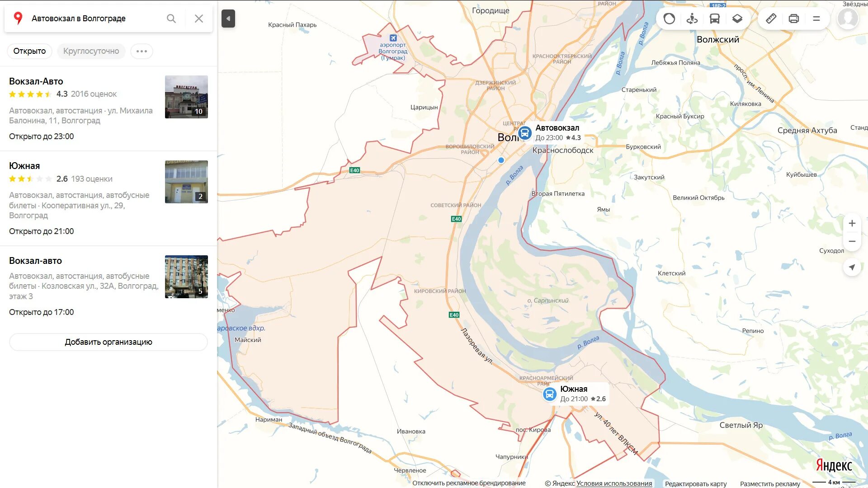Click the Городище label on map
This screenshot has height=488, width=868.
click(x=491, y=10)
